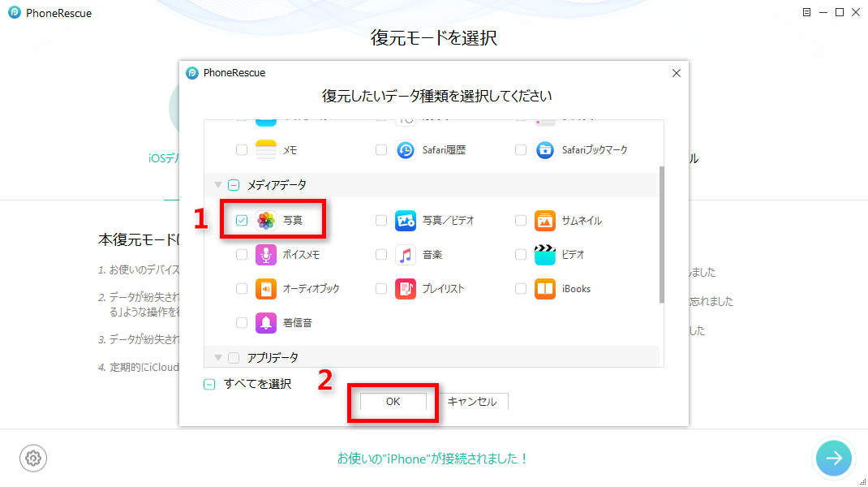The image size is (868, 487).
Task: Click the Photos (写真) flower icon
Action: pyautogui.click(x=266, y=221)
